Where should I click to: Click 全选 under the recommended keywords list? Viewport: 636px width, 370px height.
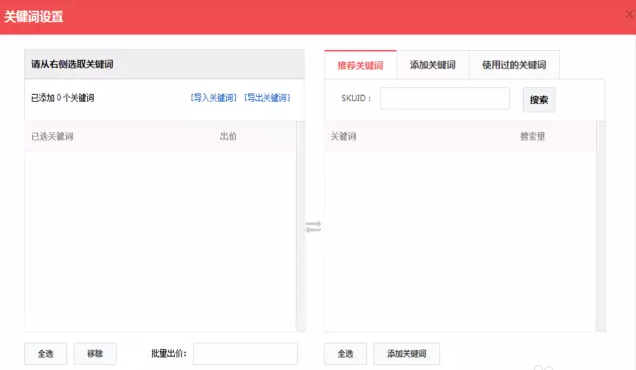[x=345, y=354]
